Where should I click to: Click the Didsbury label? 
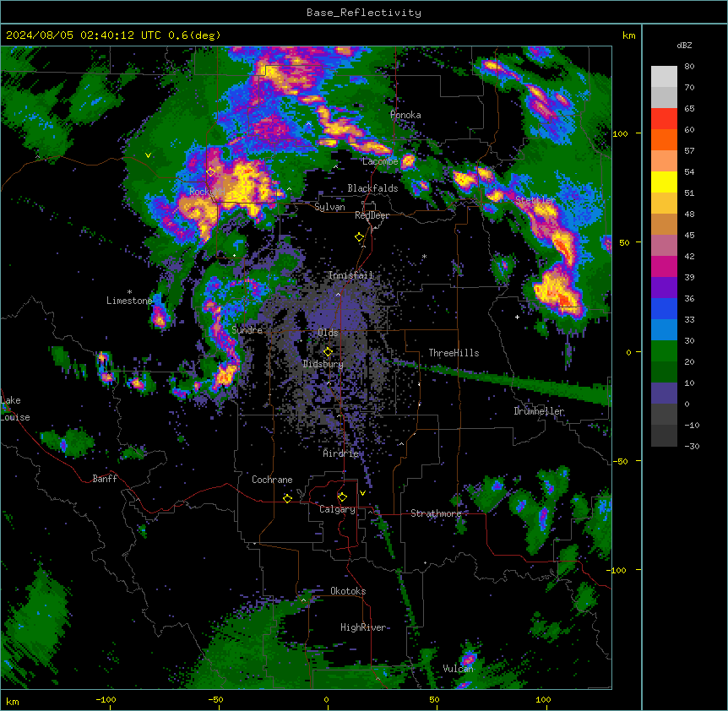[x=323, y=364]
